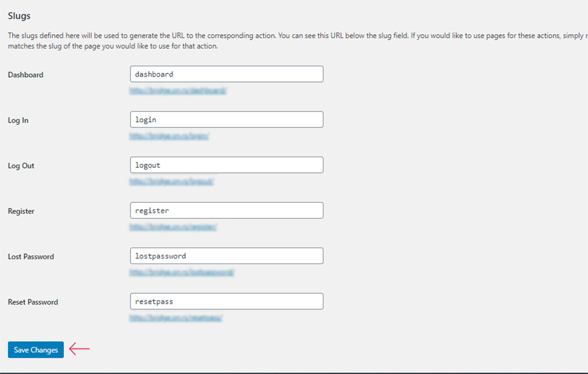588x374 pixels.
Task: Click the Slugs section heading
Action: click(x=19, y=16)
